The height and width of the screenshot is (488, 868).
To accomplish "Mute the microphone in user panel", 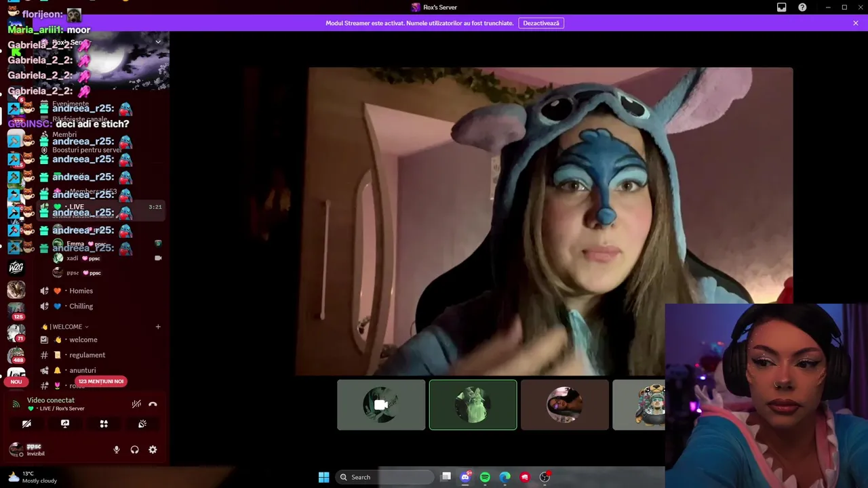I will [x=117, y=449].
